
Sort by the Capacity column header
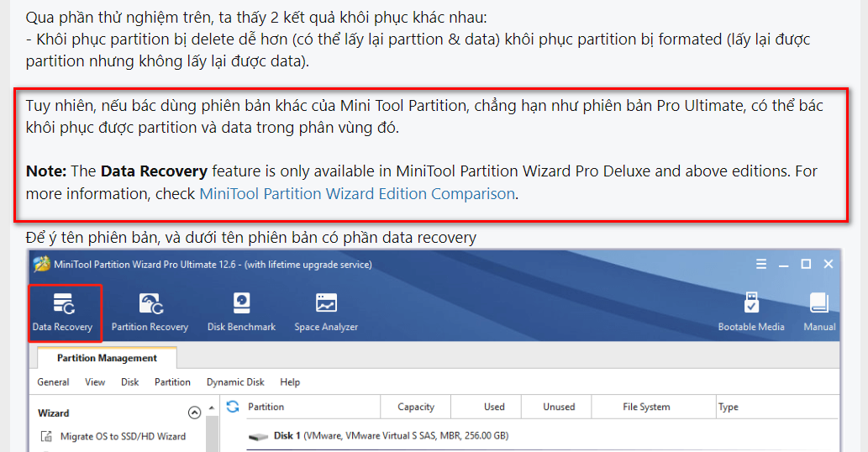(x=416, y=407)
